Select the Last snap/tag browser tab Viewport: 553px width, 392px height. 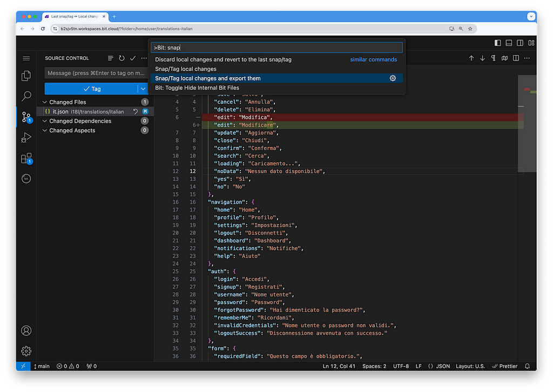point(75,17)
